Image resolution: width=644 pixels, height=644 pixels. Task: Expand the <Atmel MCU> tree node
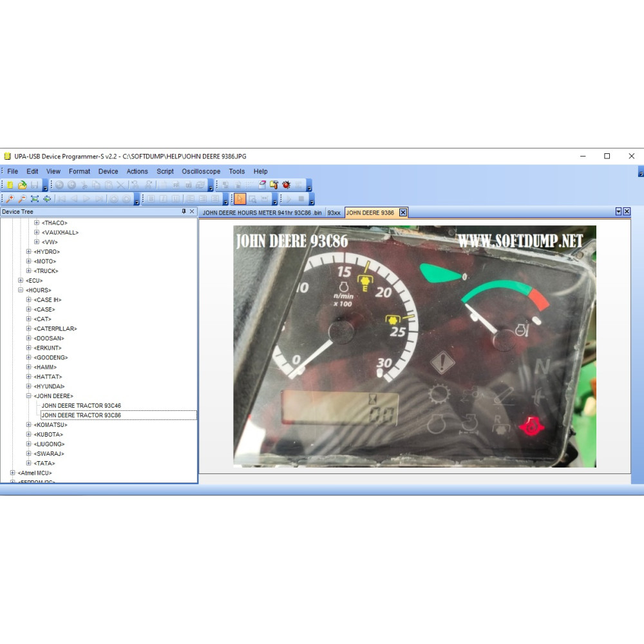click(x=12, y=473)
